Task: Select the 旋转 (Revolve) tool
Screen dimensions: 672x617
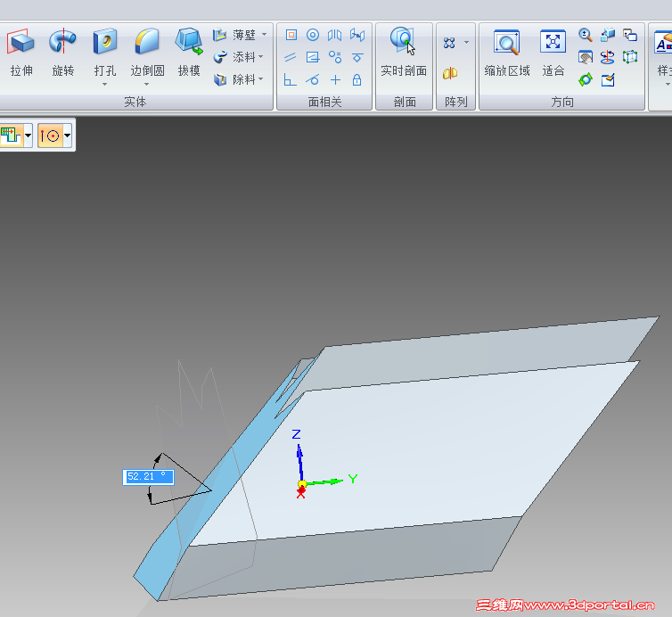Action: [62, 53]
